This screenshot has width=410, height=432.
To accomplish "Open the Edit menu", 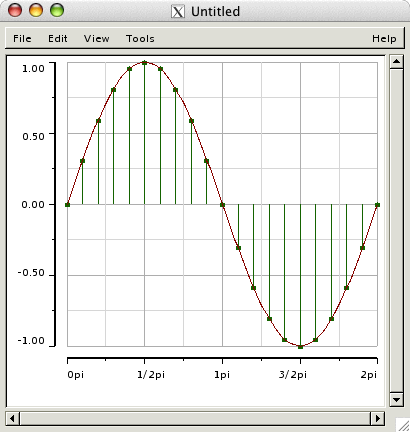I will point(58,39).
